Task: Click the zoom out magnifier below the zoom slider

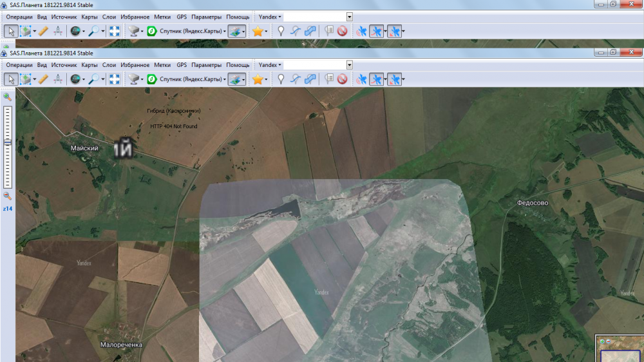Action: (x=8, y=196)
